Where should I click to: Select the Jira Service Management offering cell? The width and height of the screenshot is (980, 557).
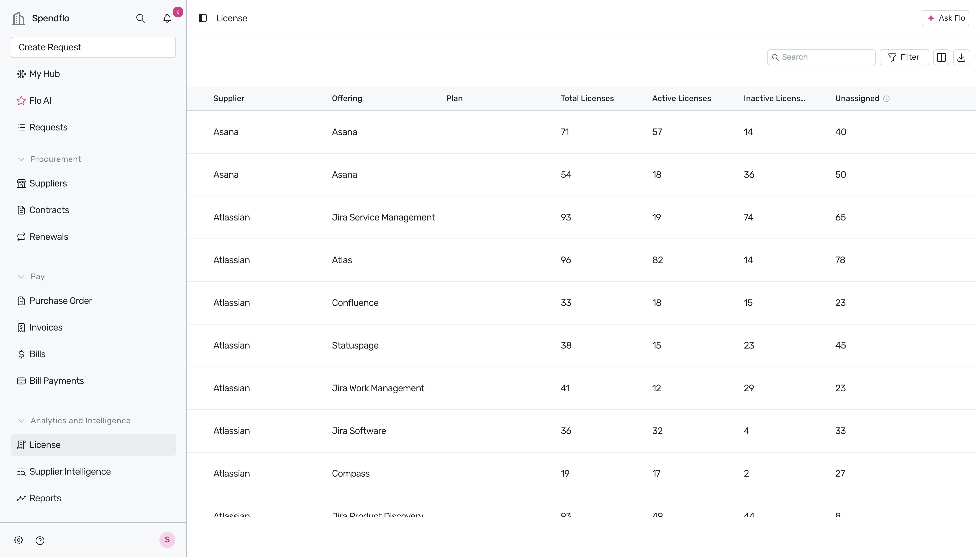pos(383,217)
